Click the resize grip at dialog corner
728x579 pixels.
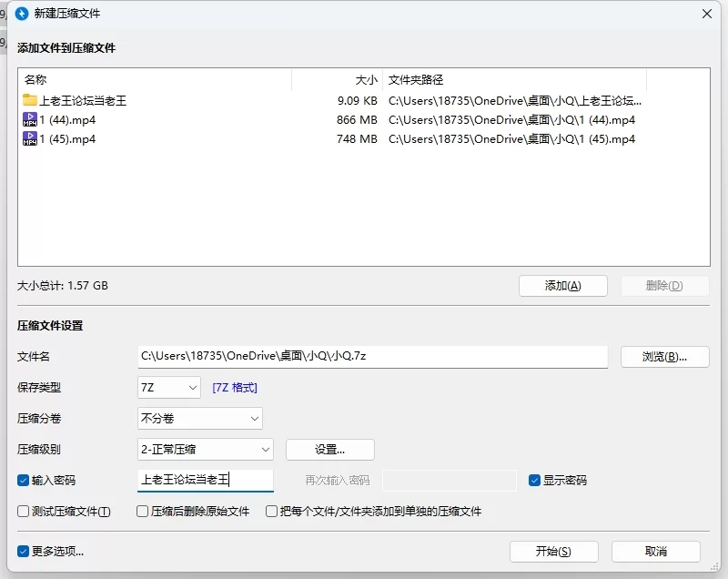[714, 566]
